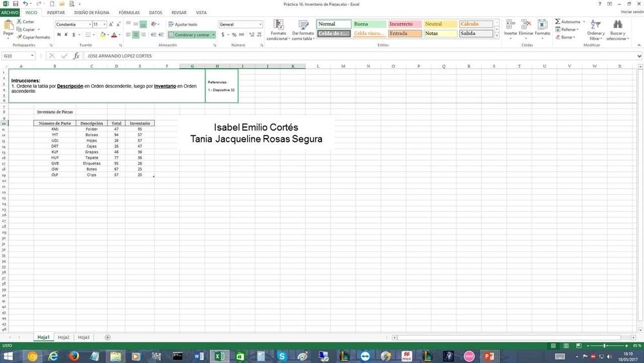The image size is (644, 363).
Task: Toggle bold (N) formatting
Action: tap(58, 35)
